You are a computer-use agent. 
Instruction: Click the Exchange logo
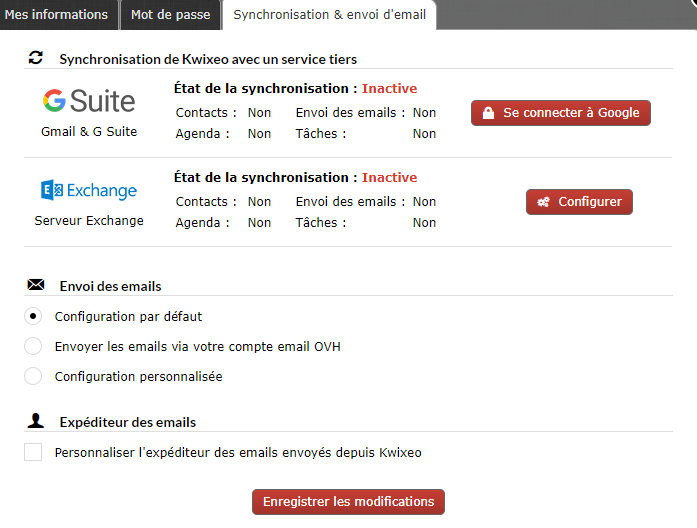[89, 190]
